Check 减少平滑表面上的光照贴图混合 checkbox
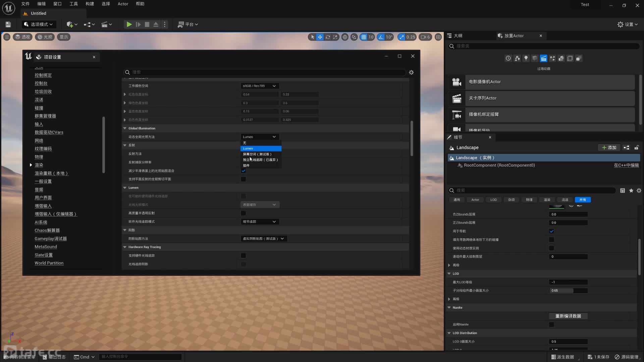Viewport: 644px width, 362px height. [244, 171]
